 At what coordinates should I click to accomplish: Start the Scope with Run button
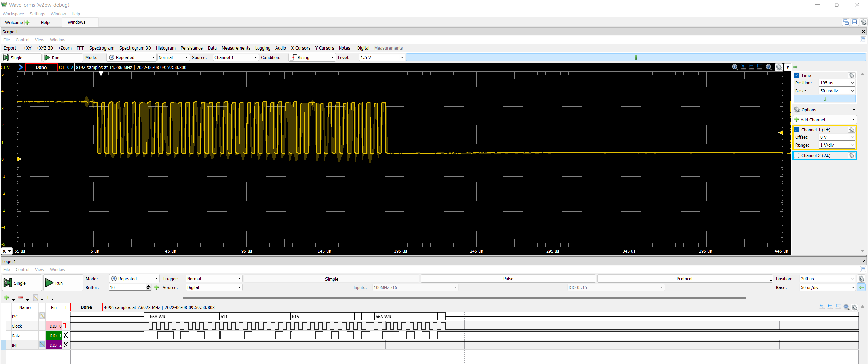(63, 58)
